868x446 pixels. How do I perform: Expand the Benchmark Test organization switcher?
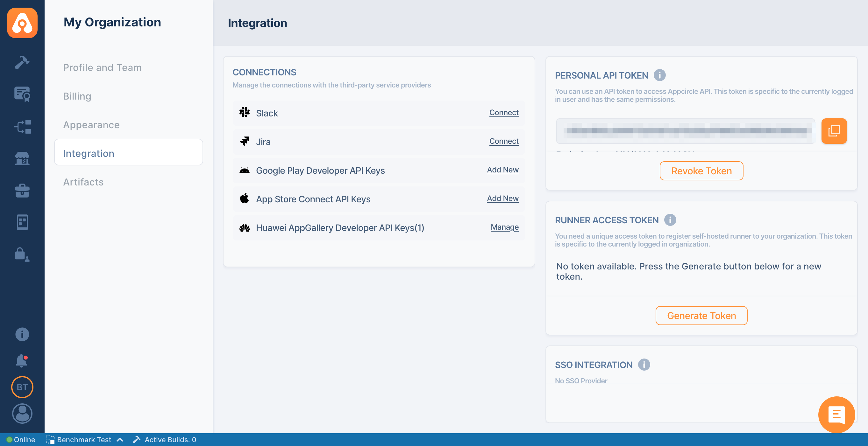coord(84,440)
